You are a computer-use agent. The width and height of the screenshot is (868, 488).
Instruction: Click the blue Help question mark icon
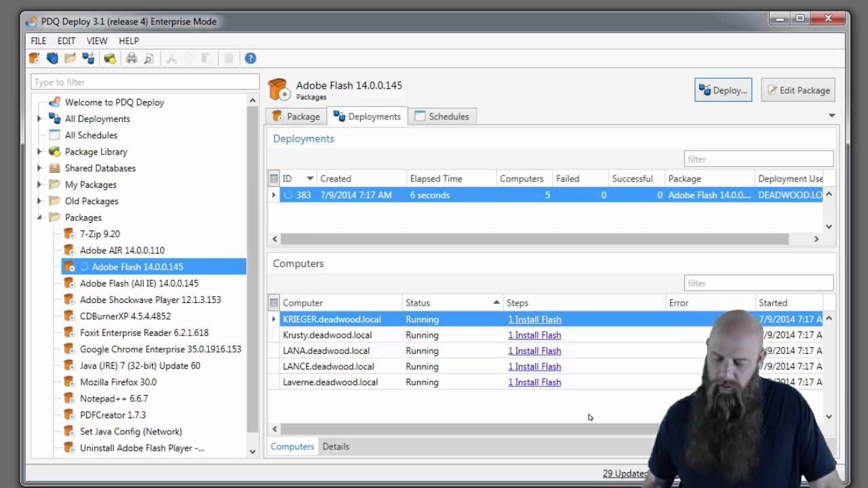coord(250,58)
